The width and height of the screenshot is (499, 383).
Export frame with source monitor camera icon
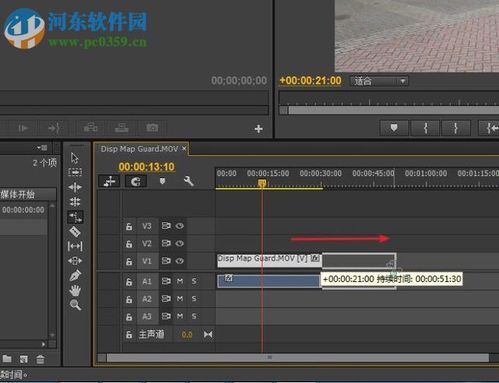[x=152, y=128]
